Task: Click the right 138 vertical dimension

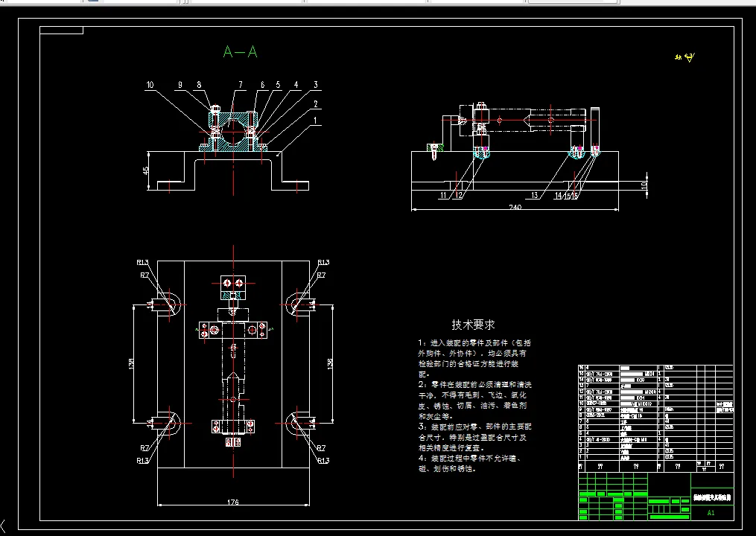Action: tap(330, 363)
